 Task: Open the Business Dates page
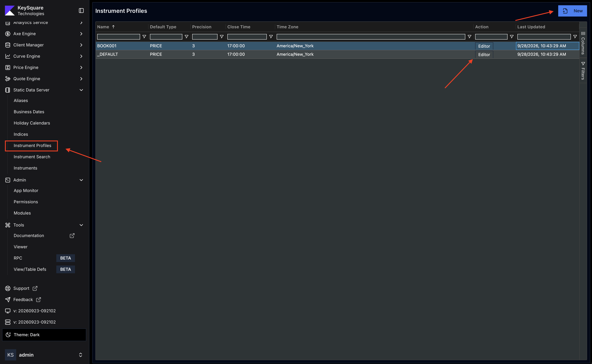tap(29, 112)
